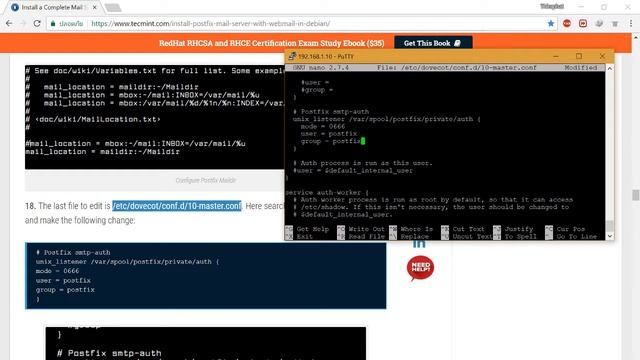Screen dimensions: 640x360
Task: Click the 'unix_listener /var/spool/postfix/private/auth' line in PuTTY
Action: pyautogui.click(x=387, y=119)
